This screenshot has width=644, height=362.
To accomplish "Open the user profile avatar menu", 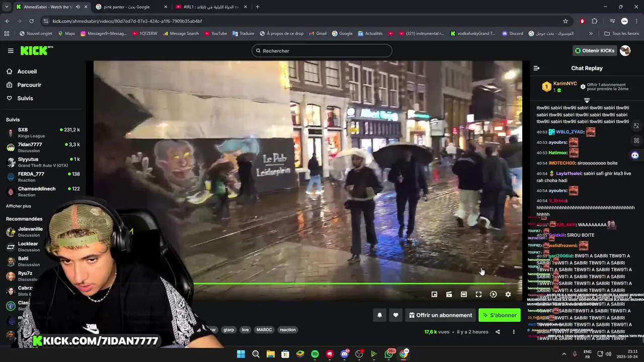I will [x=625, y=51].
